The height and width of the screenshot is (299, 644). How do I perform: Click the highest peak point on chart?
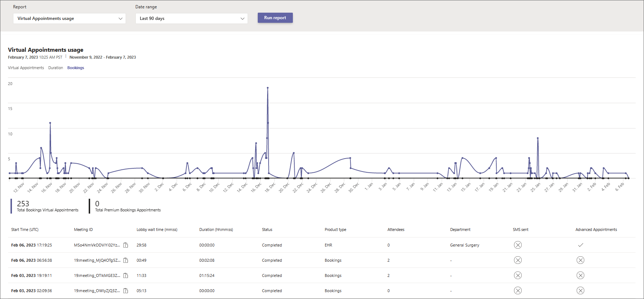click(268, 88)
